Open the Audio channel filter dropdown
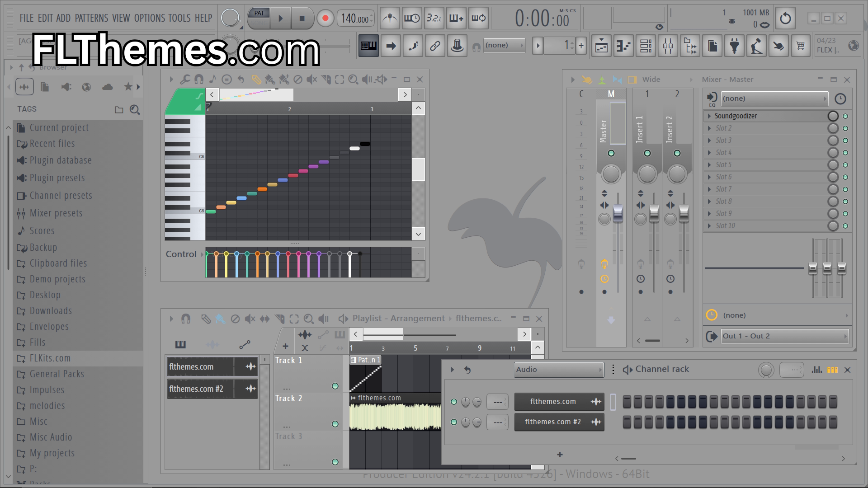 coord(559,370)
